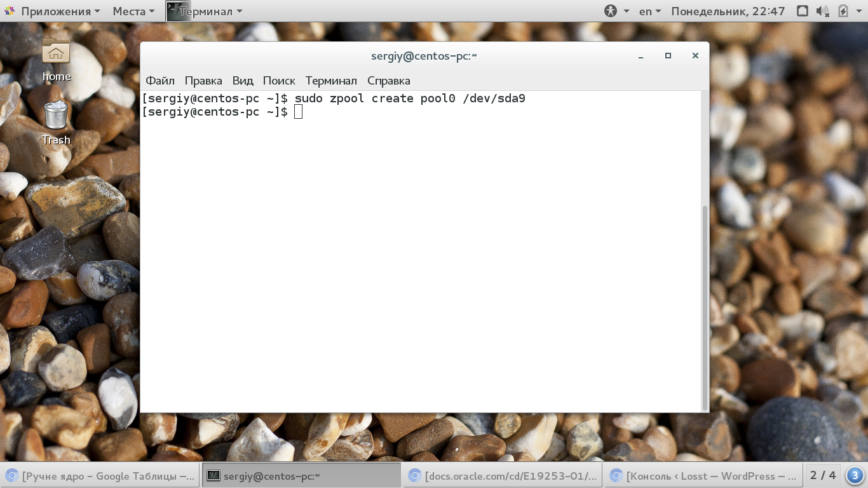Click the volume speaker icon in top panel
Viewport: 868px width, 488px height.
tap(822, 11)
